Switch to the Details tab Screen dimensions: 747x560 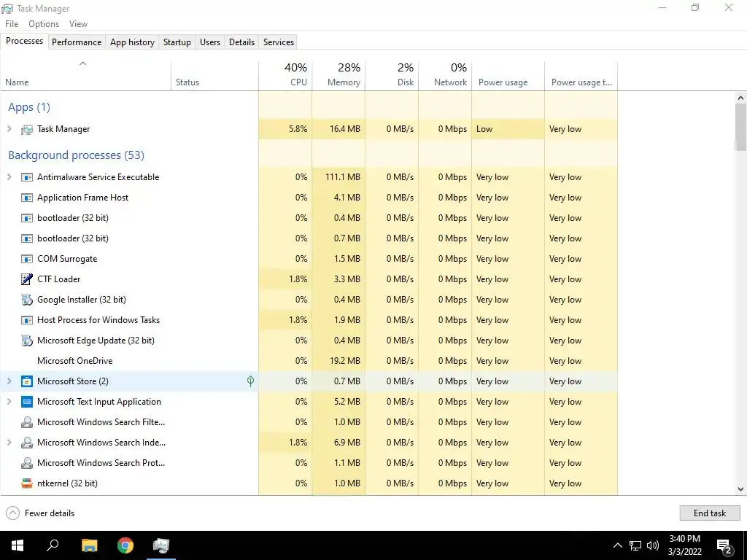242,42
